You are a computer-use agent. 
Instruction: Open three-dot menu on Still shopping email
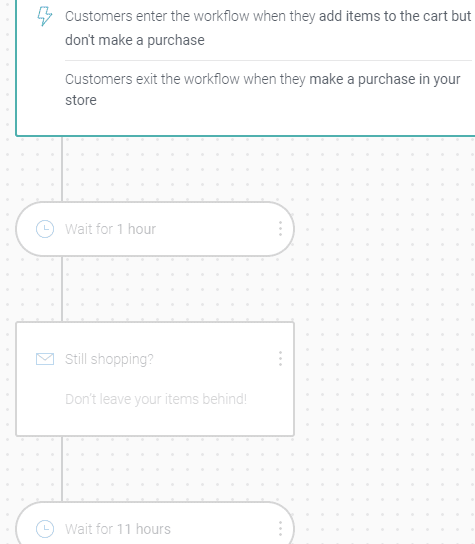coord(280,359)
